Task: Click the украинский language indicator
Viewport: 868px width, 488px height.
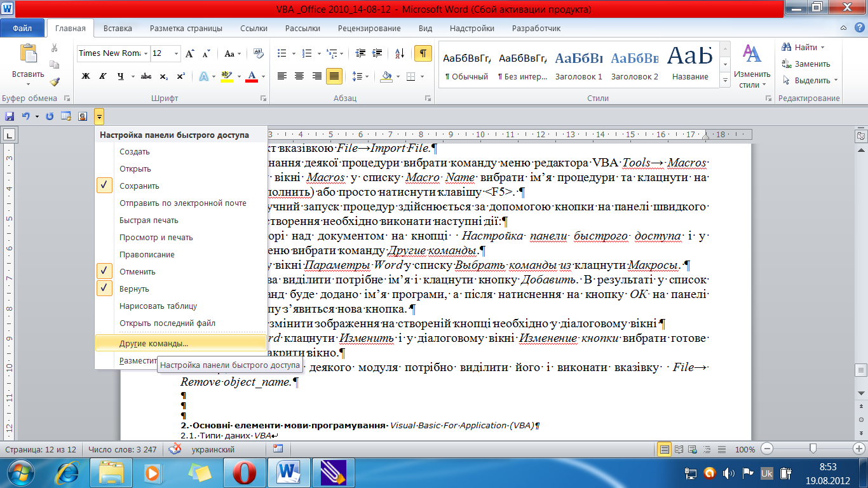Action: coord(213,449)
